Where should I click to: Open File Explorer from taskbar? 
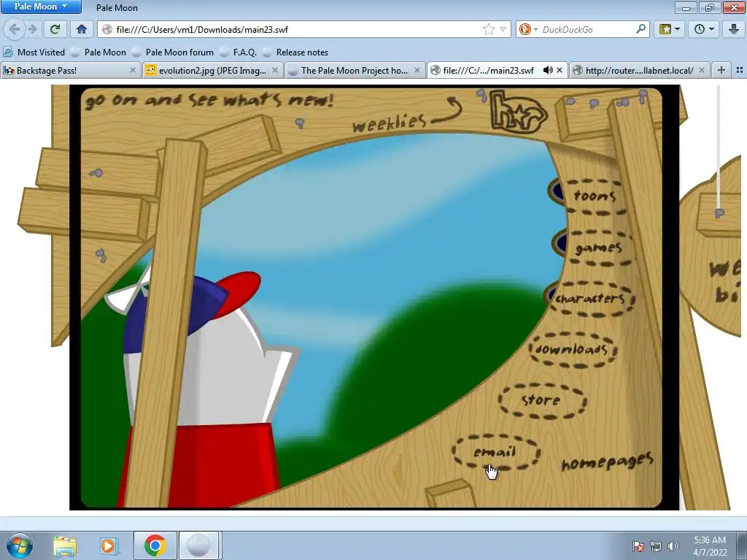[65, 545]
